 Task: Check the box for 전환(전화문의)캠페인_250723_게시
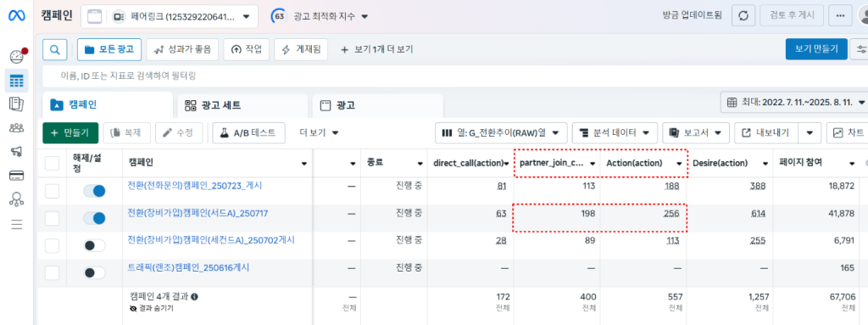pyautogui.click(x=52, y=191)
